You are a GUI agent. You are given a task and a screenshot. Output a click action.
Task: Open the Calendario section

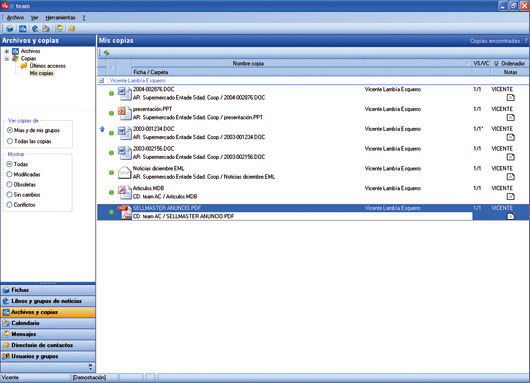[48, 323]
